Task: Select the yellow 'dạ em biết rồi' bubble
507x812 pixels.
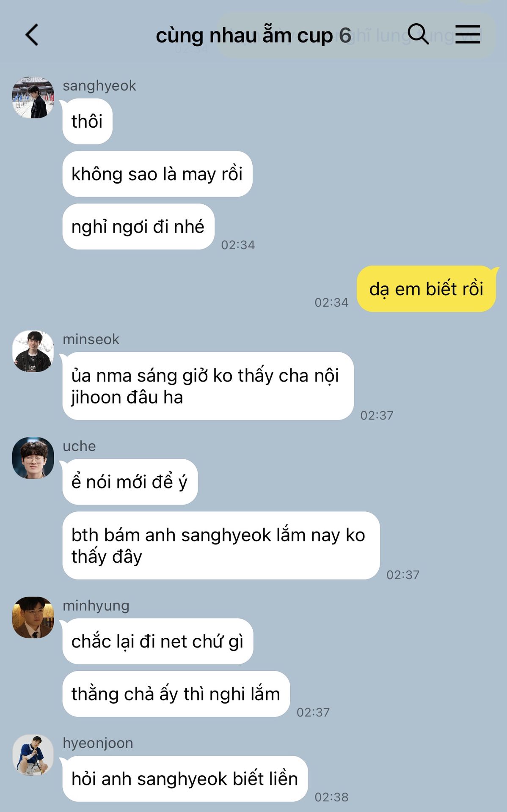Action: tap(427, 289)
